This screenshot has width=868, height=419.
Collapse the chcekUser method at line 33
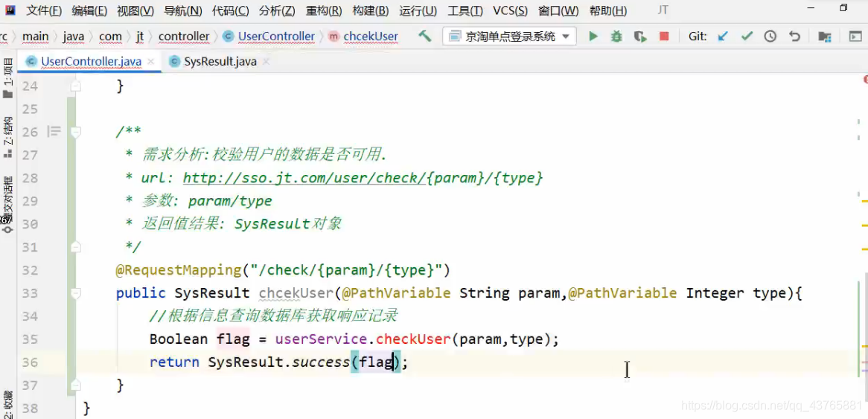tap(76, 293)
